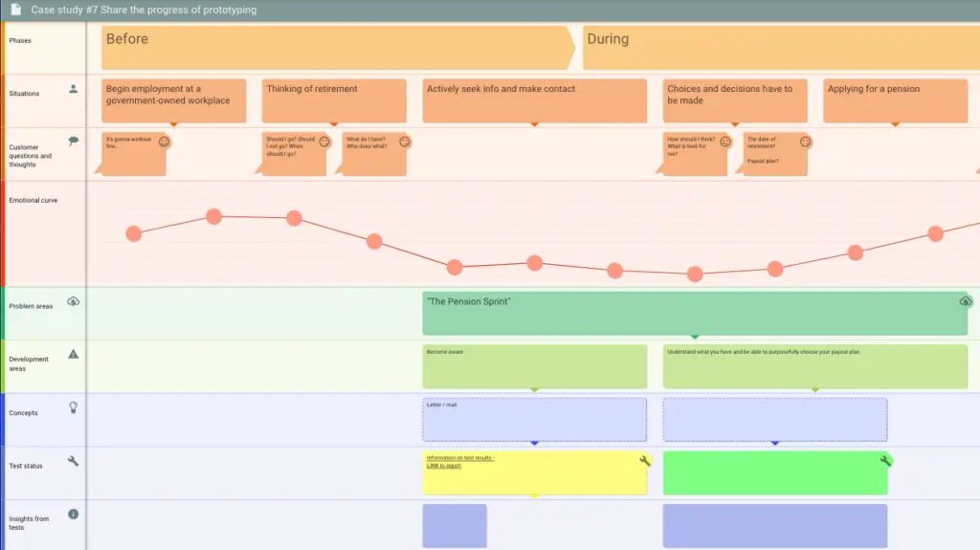Select the "Before" phase banner
The image size is (980, 550).
[x=338, y=48]
